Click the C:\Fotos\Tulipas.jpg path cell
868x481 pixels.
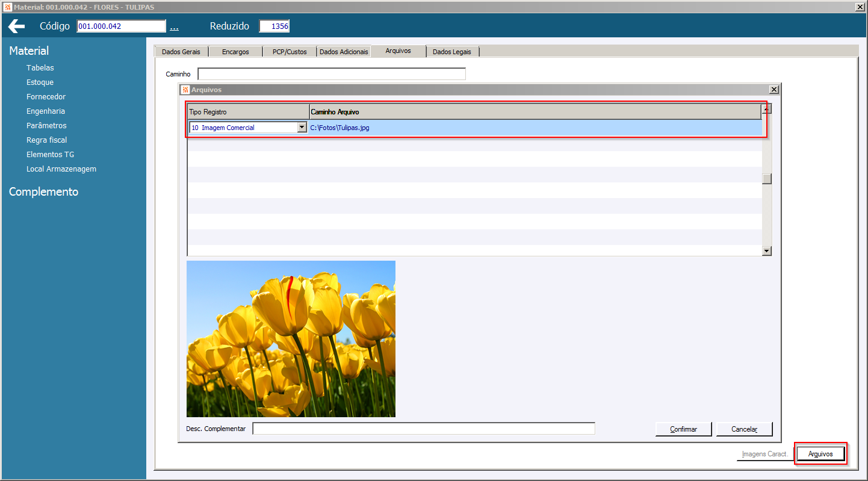(x=535, y=128)
